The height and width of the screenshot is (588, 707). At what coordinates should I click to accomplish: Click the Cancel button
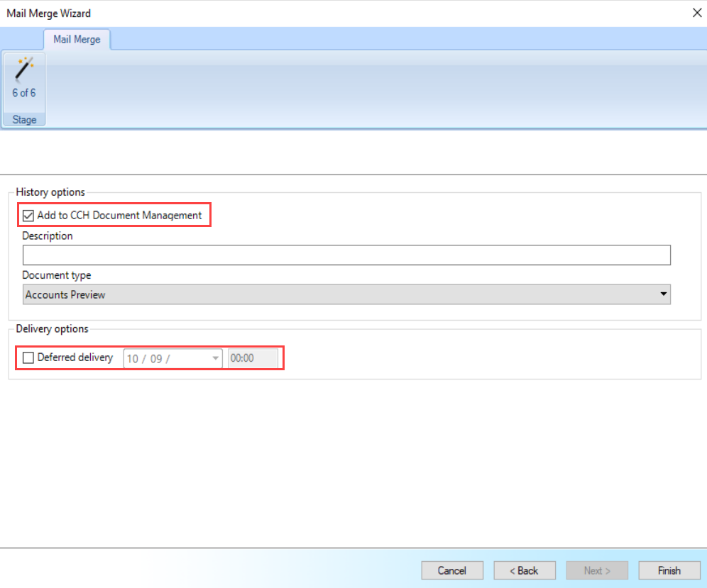coord(452,570)
